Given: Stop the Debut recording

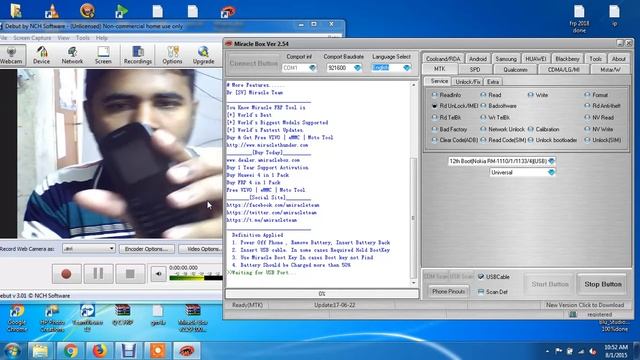Looking at the screenshot, I should coord(130,274).
